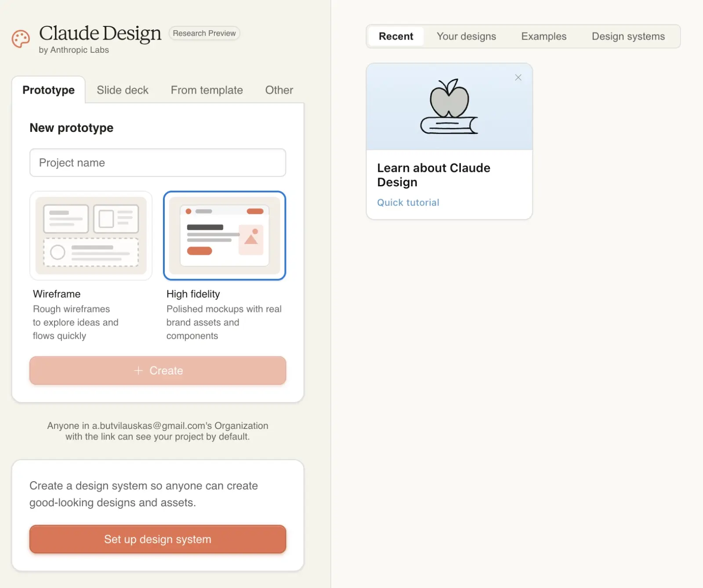Click Set up design system button
The height and width of the screenshot is (588, 703).
point(157,539)
